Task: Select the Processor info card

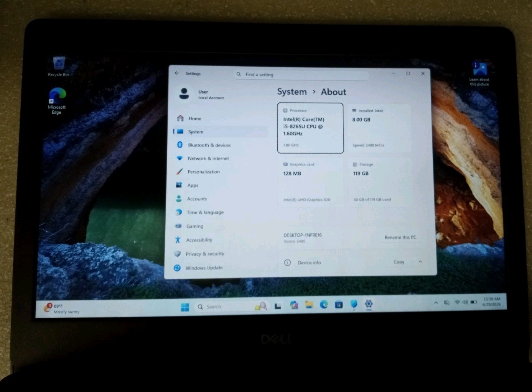Action: pos(310,128)
